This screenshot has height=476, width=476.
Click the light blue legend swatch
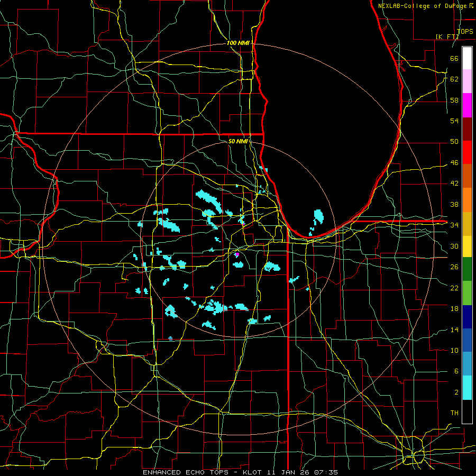pos(467,364)
